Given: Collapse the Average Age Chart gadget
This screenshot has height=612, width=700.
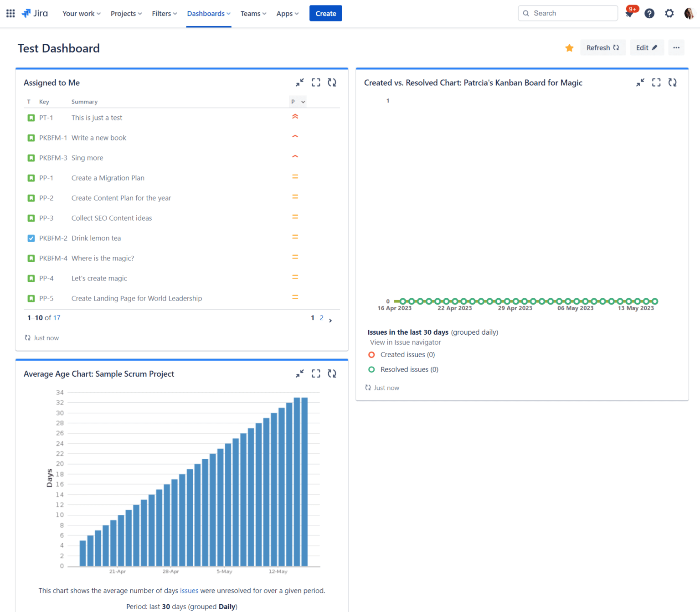Looking at the screenshot, I should click(299, 373).
